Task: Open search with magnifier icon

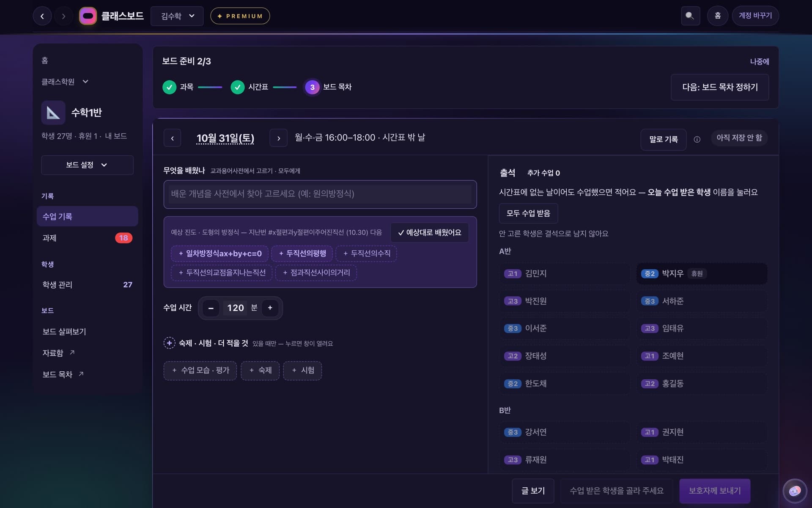Action: (x=690, y=16)
